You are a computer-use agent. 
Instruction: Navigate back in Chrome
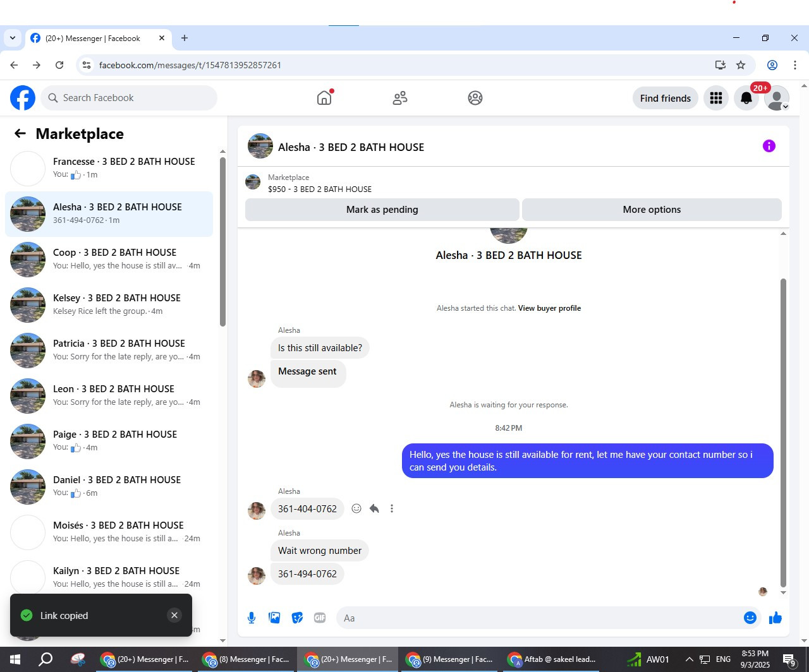pyautogui.click(x=14, y=65)
